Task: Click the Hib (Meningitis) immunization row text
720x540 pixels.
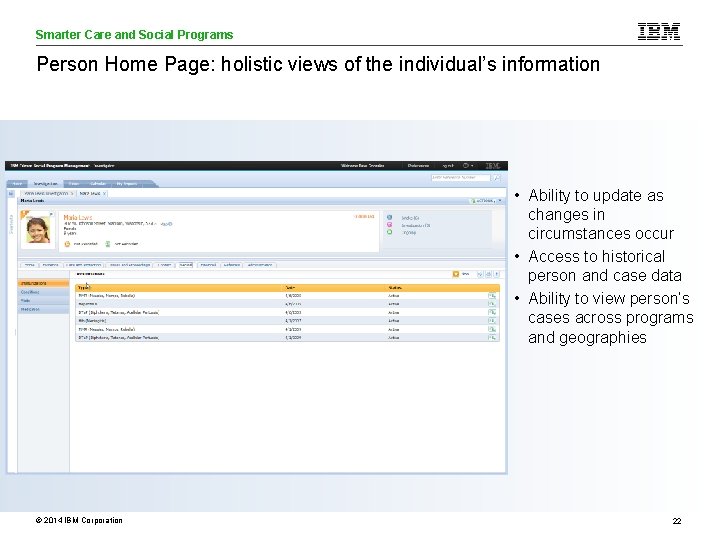Action: (92, 321)
